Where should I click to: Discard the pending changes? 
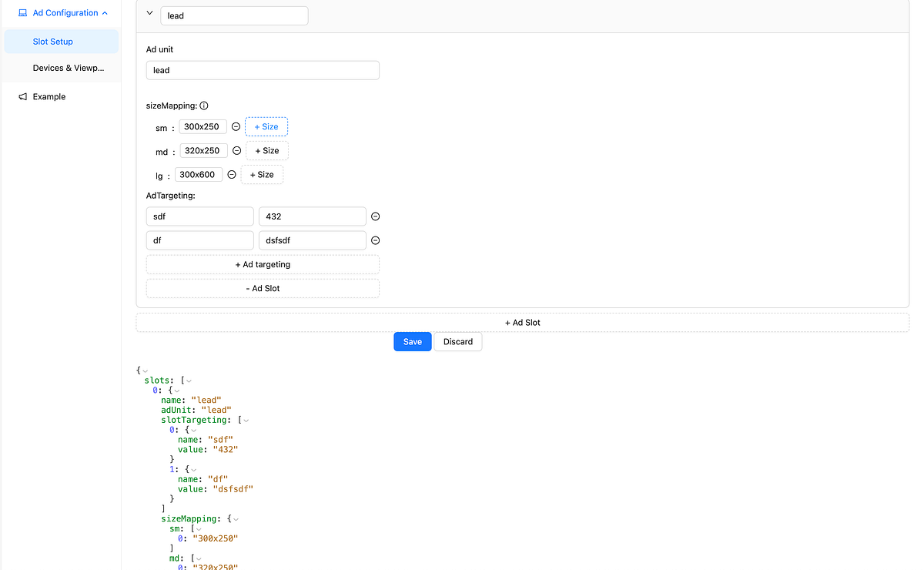457,341
